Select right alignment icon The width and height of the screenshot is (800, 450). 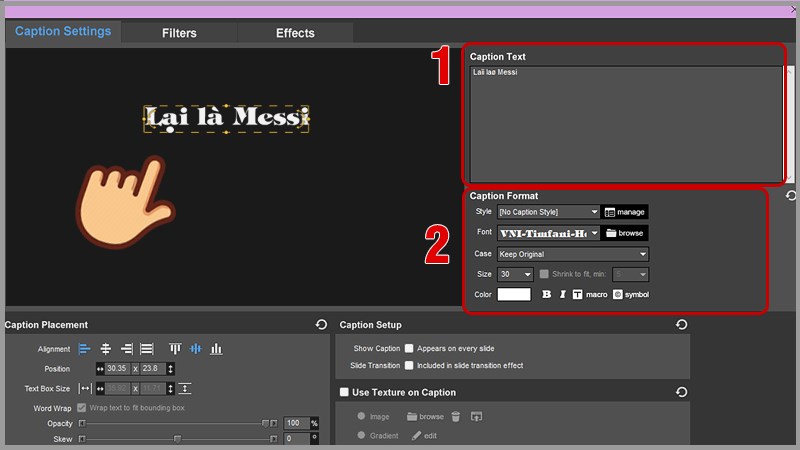(127, 349)
